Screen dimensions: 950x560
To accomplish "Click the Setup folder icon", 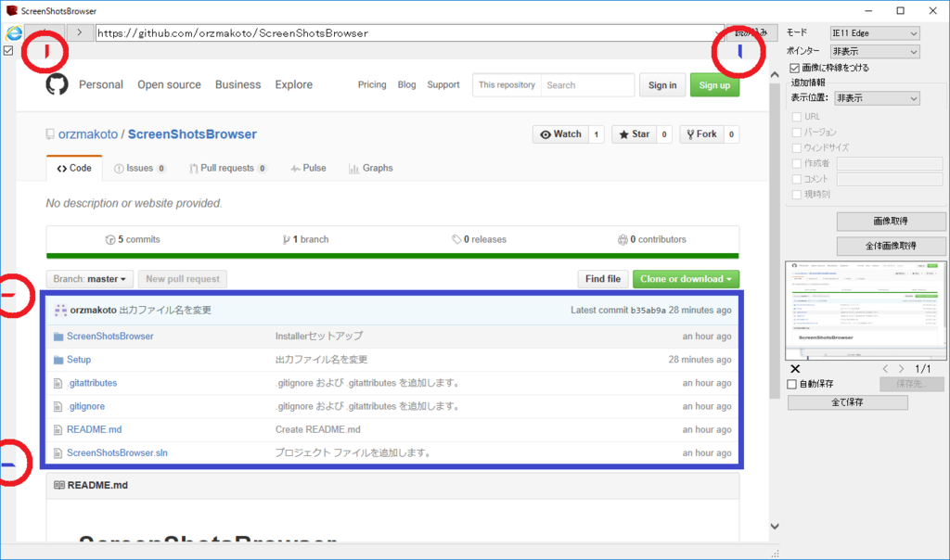I will [58, 360].
